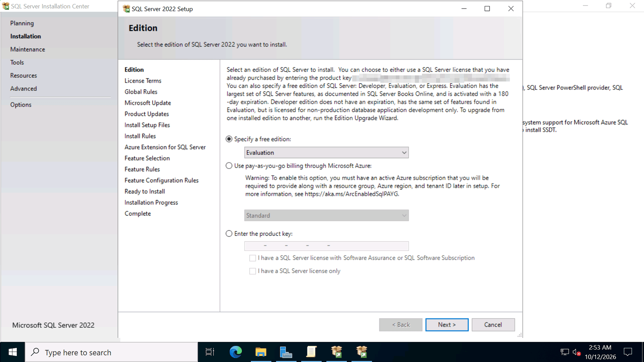Click the Edition step in setup list
Screen dimensions: 644x362
(x=134, y=70)
